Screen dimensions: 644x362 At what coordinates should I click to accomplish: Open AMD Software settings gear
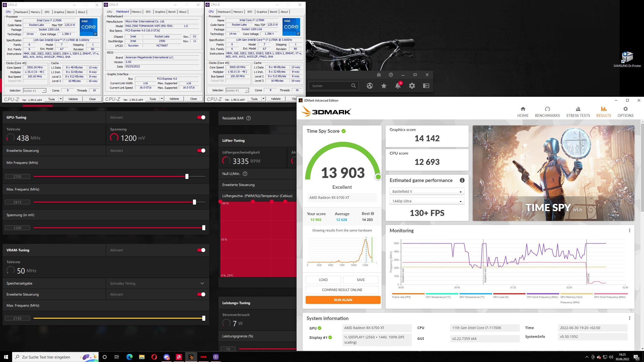(412, 86)
